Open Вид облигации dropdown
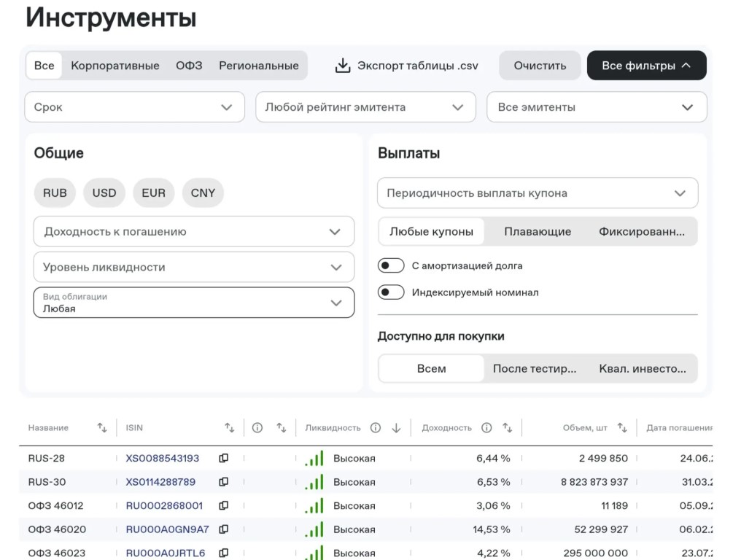The width and height of the screenshot is (733, 560). click(x=194, y=303)
